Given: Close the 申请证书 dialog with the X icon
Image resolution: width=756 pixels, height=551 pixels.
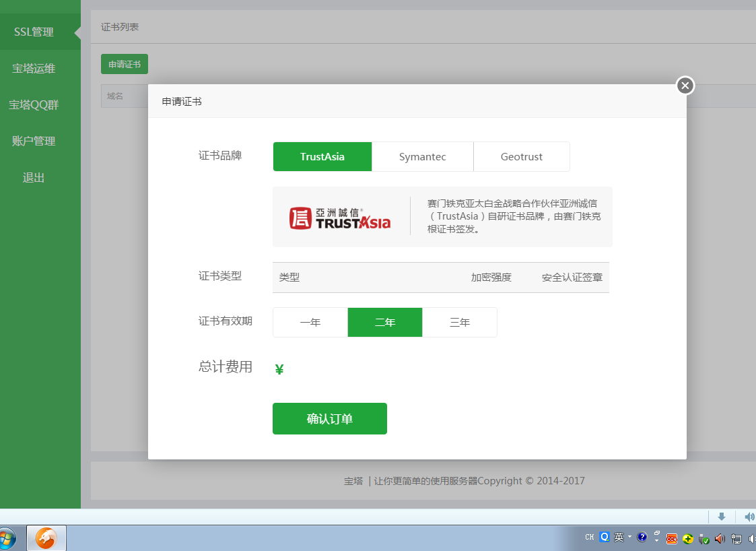Looking at the screenshot, I should click(x=685, y=86).
